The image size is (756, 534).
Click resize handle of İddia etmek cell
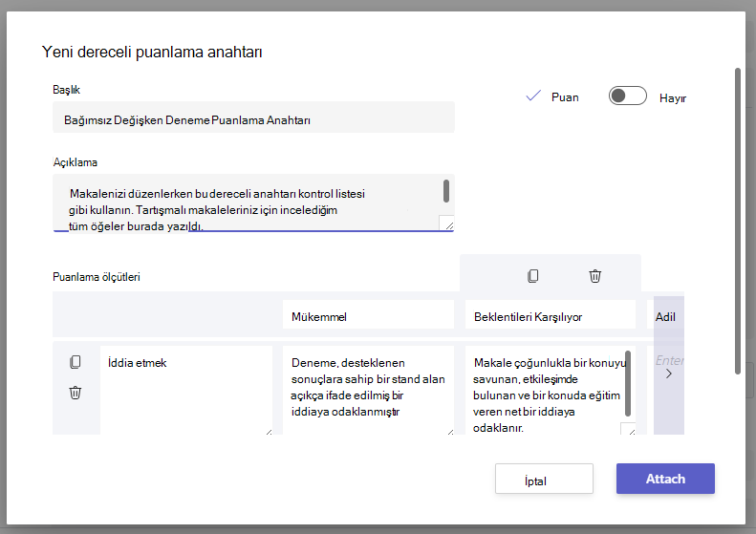pyautogui.click(x=269, y=432)
